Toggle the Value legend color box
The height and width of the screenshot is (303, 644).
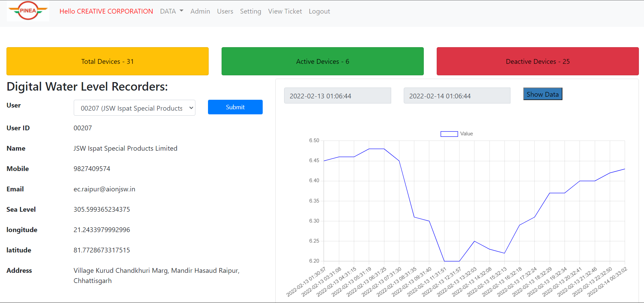449,134
